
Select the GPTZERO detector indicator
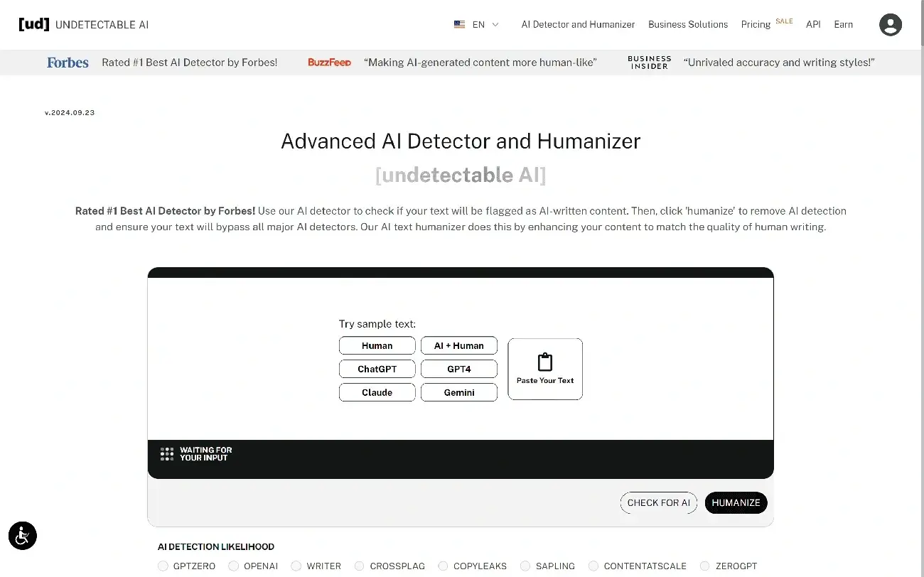pyautogui.click(x=163, y=566)
